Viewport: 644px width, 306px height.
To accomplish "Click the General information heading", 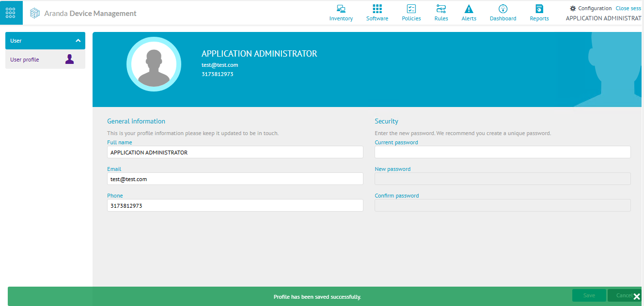I will point(136,121).
